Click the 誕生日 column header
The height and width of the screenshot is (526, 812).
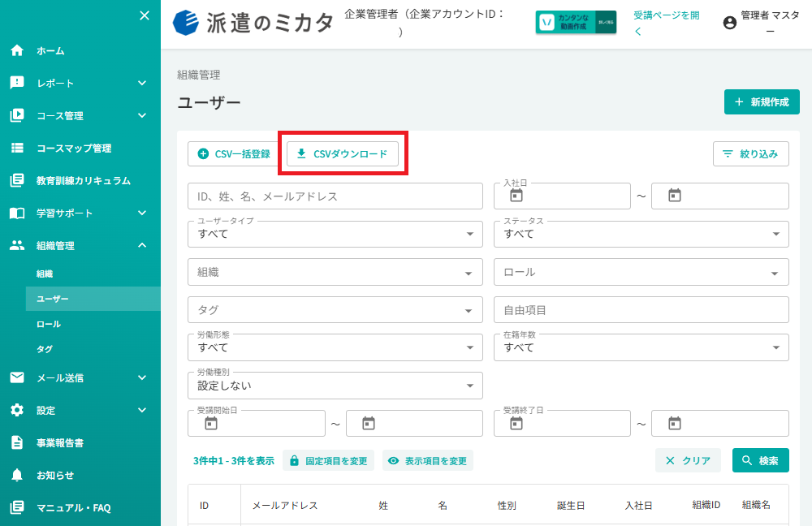571,505
